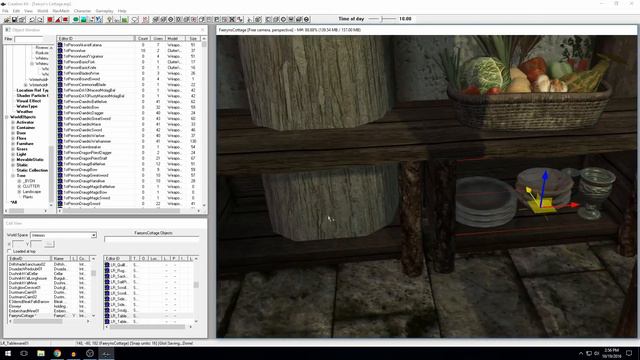Collapse the Tree node in object tree
Viewport: 640px width, 360px height.
tap(13, 176)
